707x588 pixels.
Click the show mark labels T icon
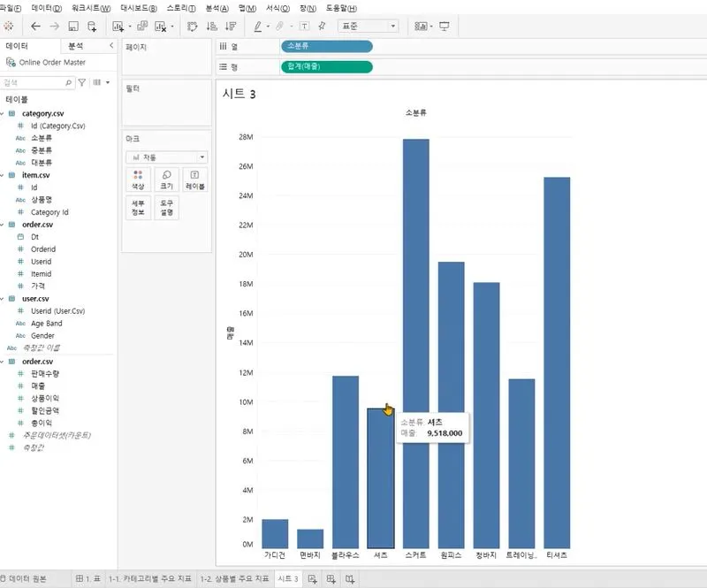click(x=304, y=27)
